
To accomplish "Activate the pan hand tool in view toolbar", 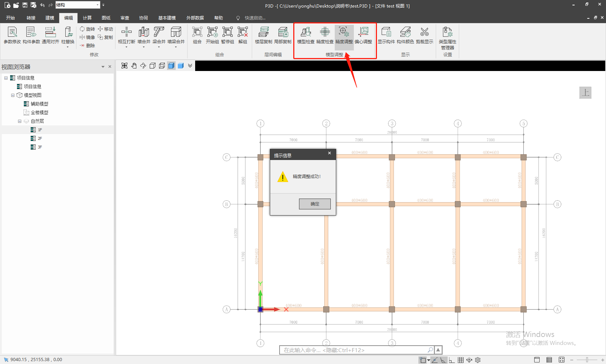I will point(134,66).
